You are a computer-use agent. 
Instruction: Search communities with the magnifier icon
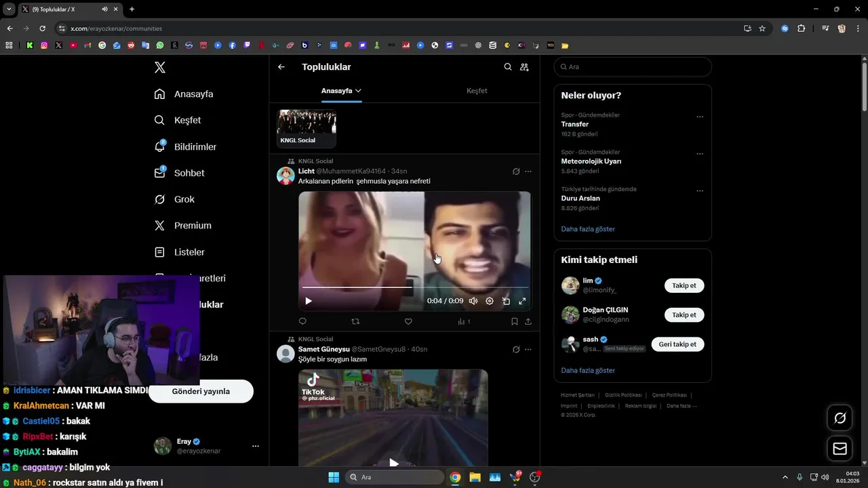click(x=508, y=67)
